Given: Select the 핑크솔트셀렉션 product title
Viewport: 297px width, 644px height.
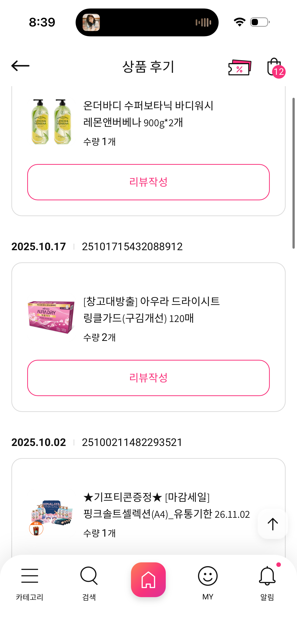Looking at the screenshot, I should tap(166, 505).
